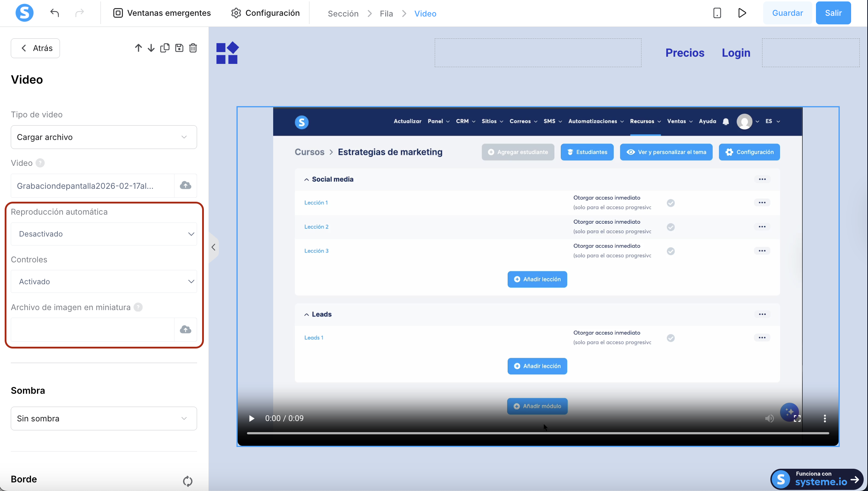Go back with the Atrás button
Image resolution: width=868 pixels, height=491 pixels.
(x=36, y=48)
